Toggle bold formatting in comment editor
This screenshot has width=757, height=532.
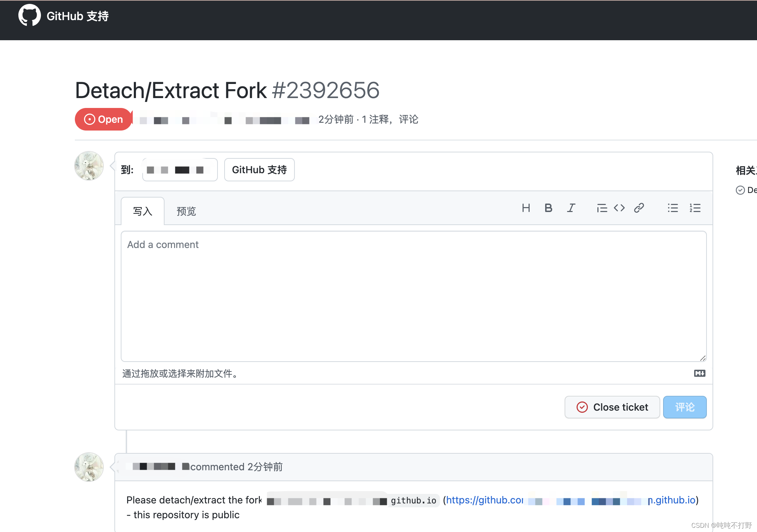tap(548, 208)
